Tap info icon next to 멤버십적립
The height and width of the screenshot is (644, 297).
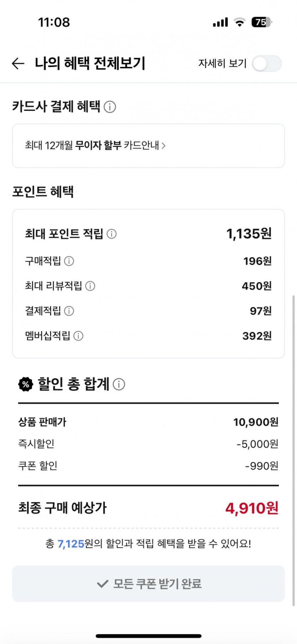[x=78, y=336]
